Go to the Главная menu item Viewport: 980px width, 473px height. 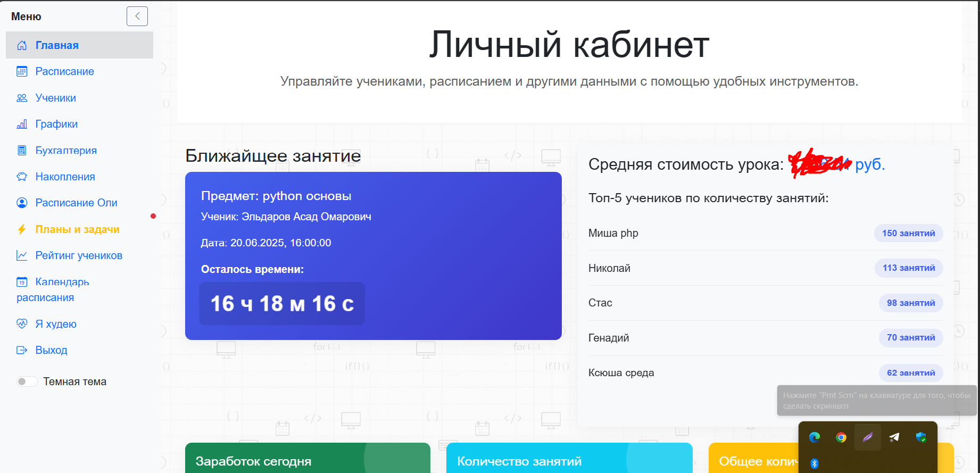pos(79,45)
